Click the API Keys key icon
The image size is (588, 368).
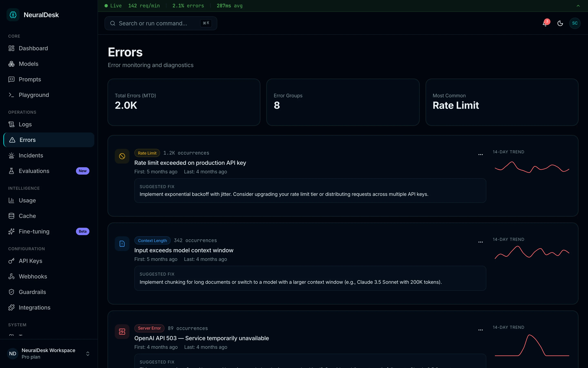tap(11, 261)
